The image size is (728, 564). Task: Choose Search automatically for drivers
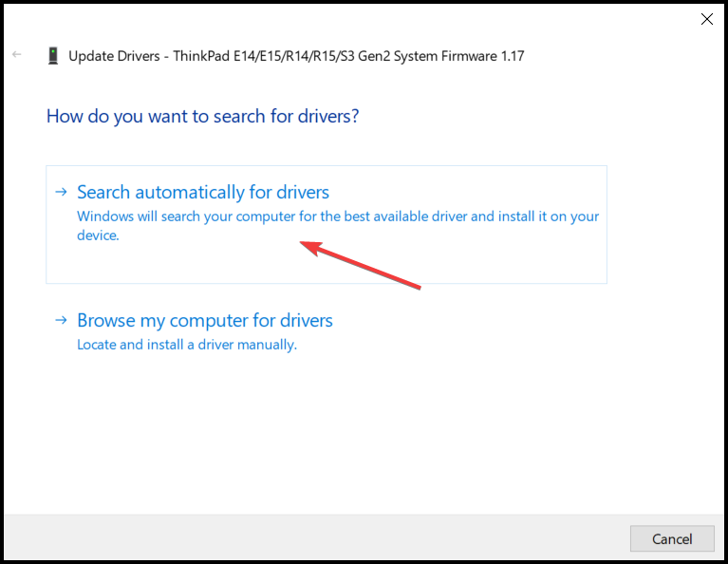tap(326, 224)
